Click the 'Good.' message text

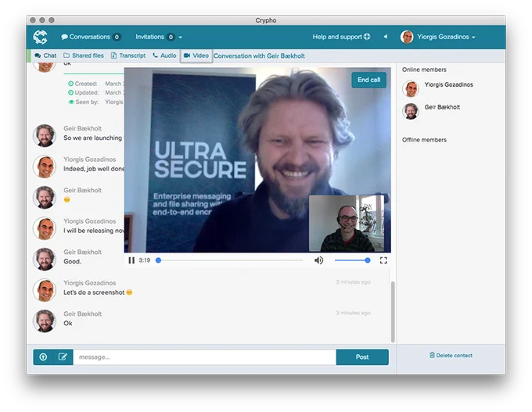pyautogui.click(x=72, y=261)
